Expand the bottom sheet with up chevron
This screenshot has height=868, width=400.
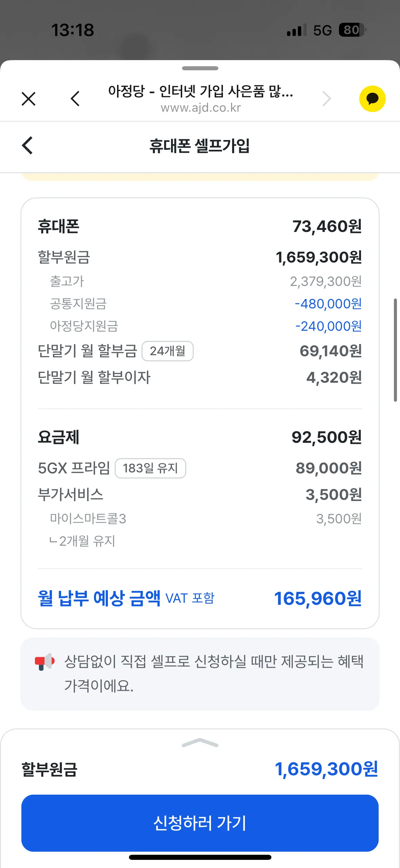point(200,743)
